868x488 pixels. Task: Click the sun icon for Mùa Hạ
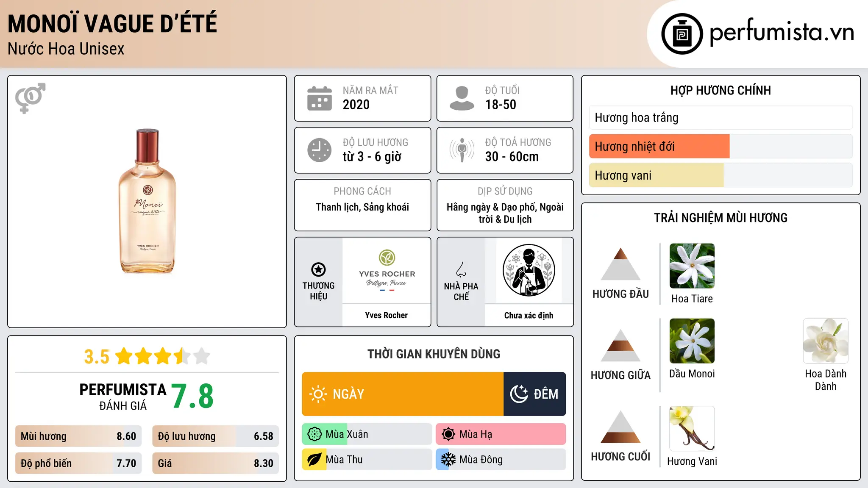click(x=448, y=434)
